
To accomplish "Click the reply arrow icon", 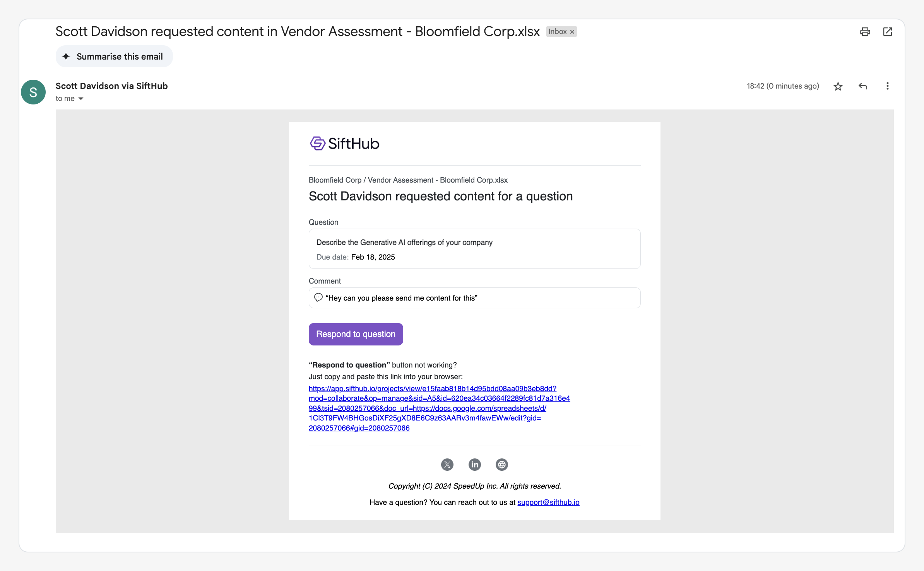I will [x=863, y=86].
